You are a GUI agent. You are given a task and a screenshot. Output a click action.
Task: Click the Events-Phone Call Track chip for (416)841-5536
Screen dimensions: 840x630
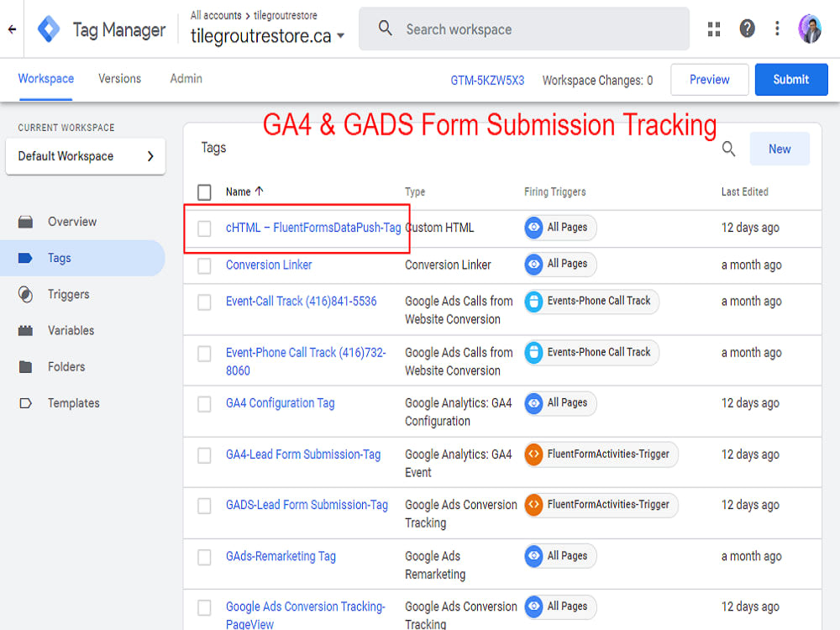[591, 302]
